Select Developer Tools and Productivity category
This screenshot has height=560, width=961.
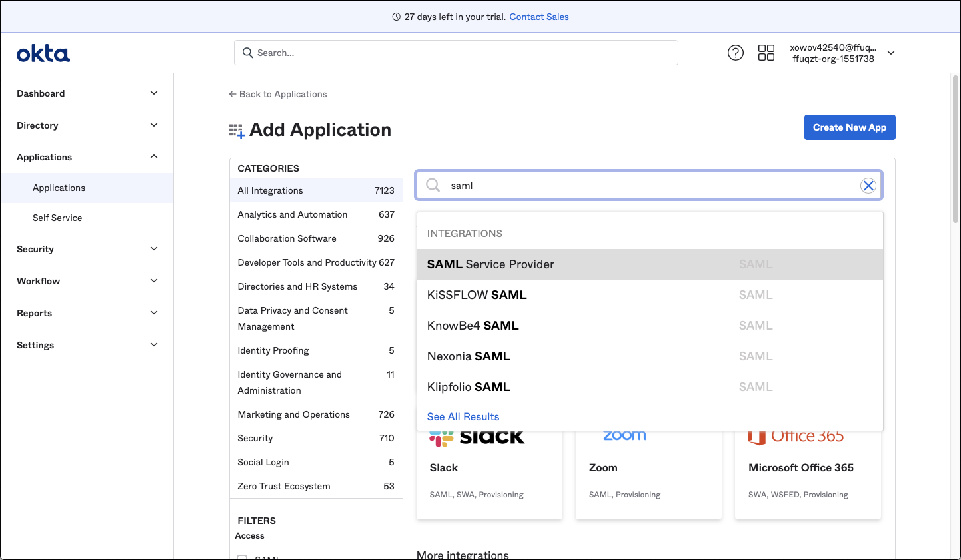pos(316,262)
